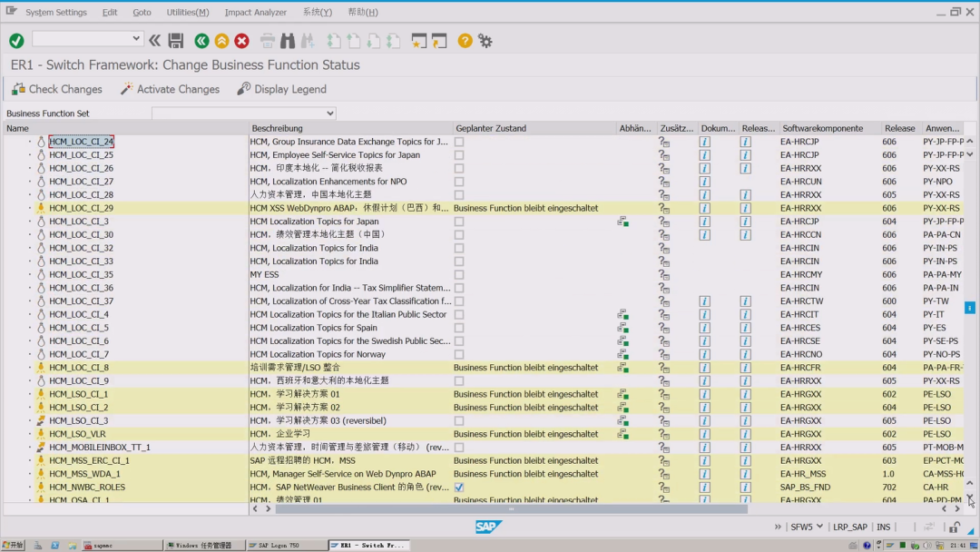Click the Windows Start 开始 button
Screen dimensions: 980x552
tap(13, 545)
